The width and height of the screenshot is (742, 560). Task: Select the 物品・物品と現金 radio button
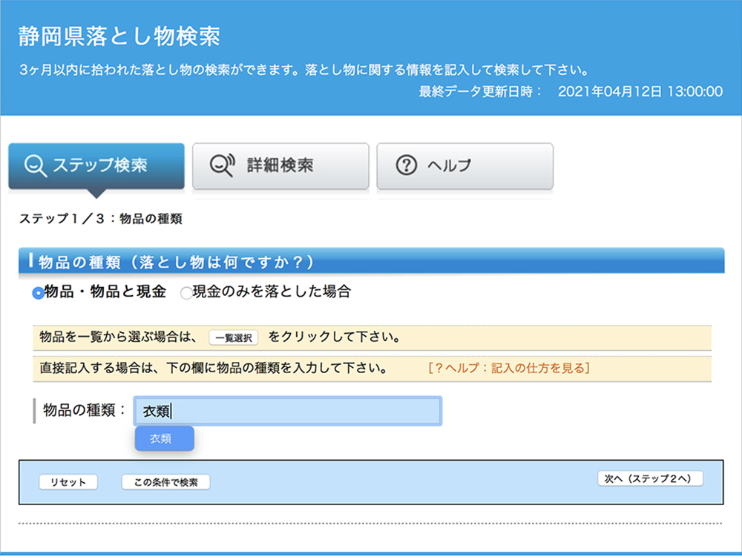(x=38, y=293)
